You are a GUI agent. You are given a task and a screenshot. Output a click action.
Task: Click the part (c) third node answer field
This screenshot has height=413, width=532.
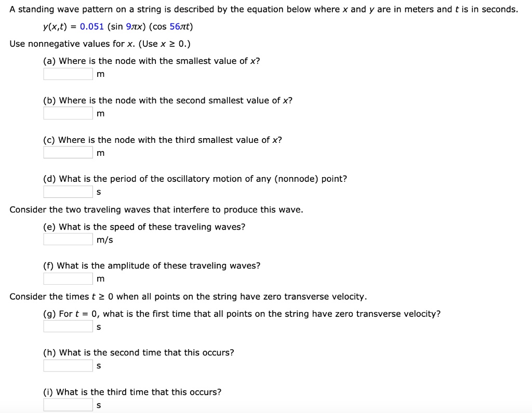pyautogui.click(x=68, y=152)
